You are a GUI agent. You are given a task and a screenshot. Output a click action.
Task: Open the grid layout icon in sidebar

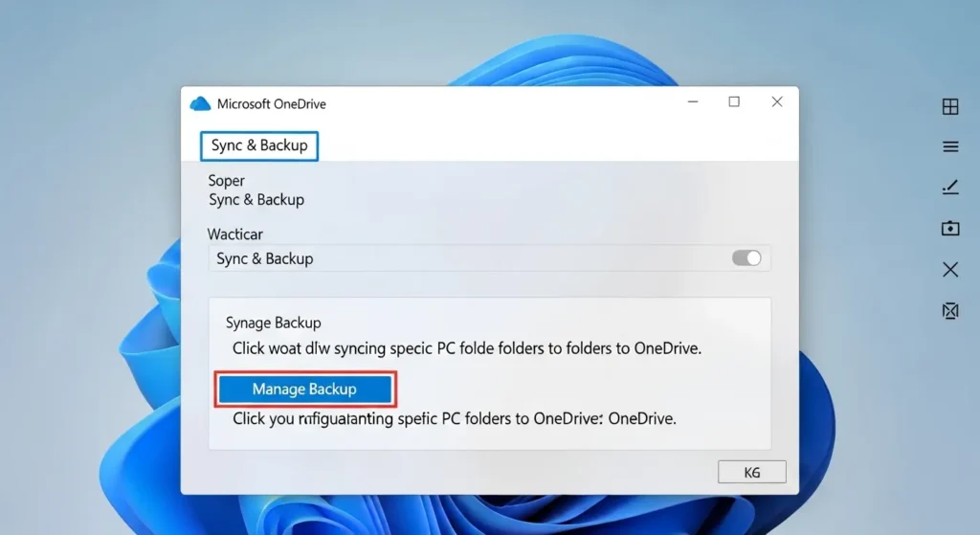click(950, 107)
